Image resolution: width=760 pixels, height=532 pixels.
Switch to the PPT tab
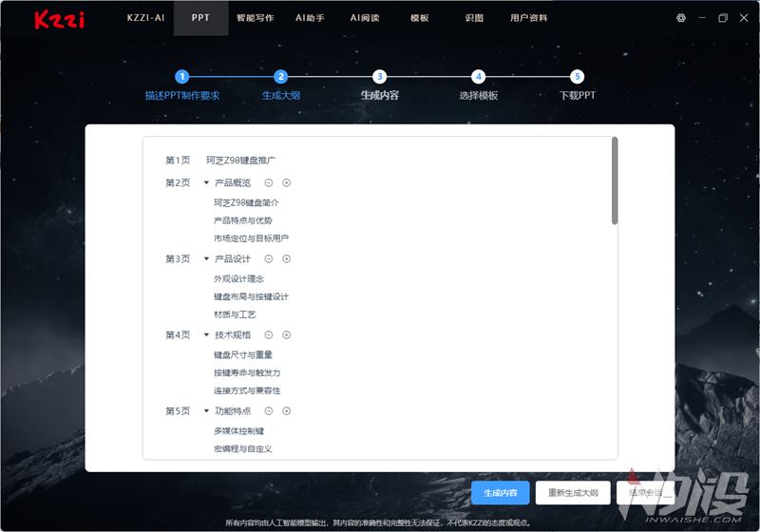pyautogui.click(x=200, y=18)
